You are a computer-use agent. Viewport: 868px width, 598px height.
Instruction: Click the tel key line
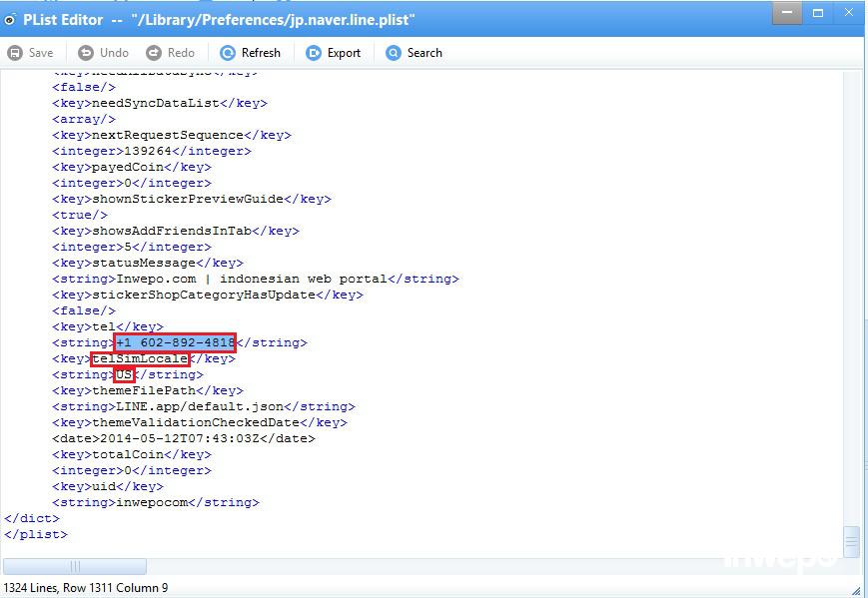pos(108,326)
